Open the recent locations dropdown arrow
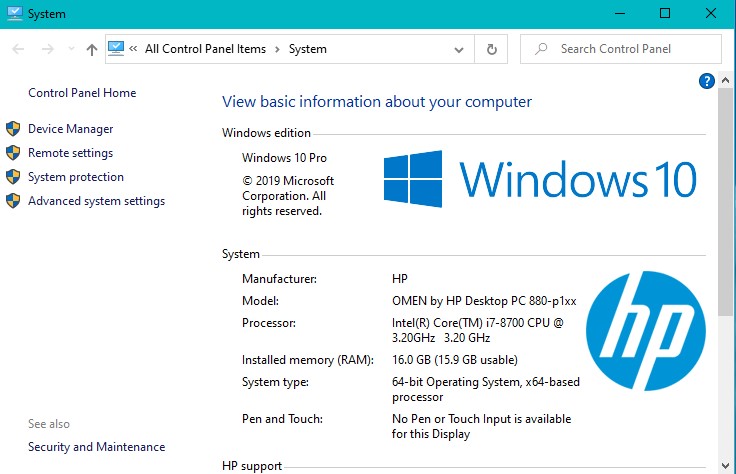This screenshot has width=736, height=474. (x=71, y=48)
